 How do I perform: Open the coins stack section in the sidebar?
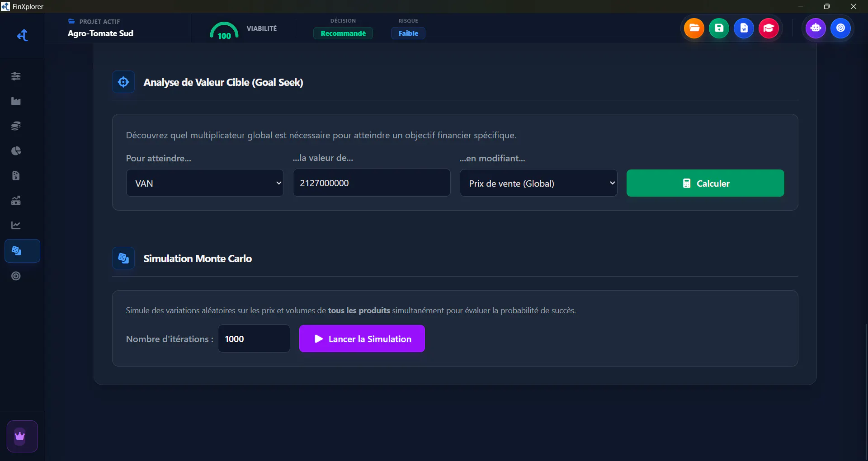click(16, 126)
